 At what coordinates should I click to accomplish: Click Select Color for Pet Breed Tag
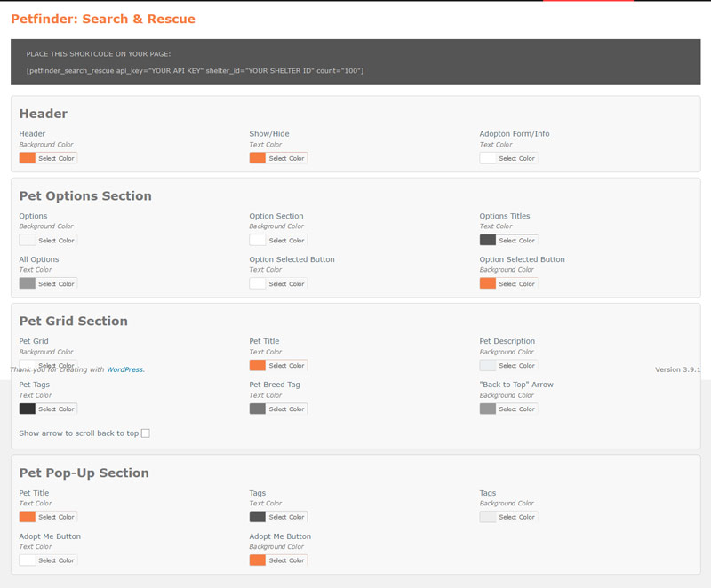pos(286,409)
